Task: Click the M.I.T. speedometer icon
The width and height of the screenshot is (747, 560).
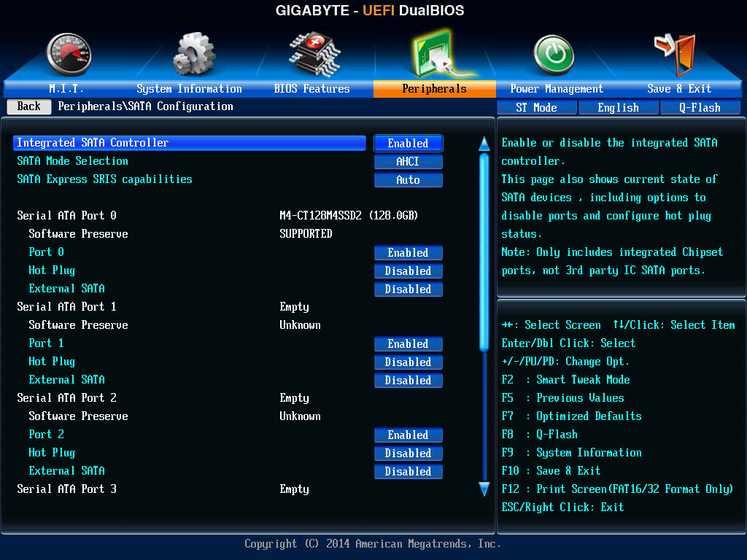Action: (69, 54)
